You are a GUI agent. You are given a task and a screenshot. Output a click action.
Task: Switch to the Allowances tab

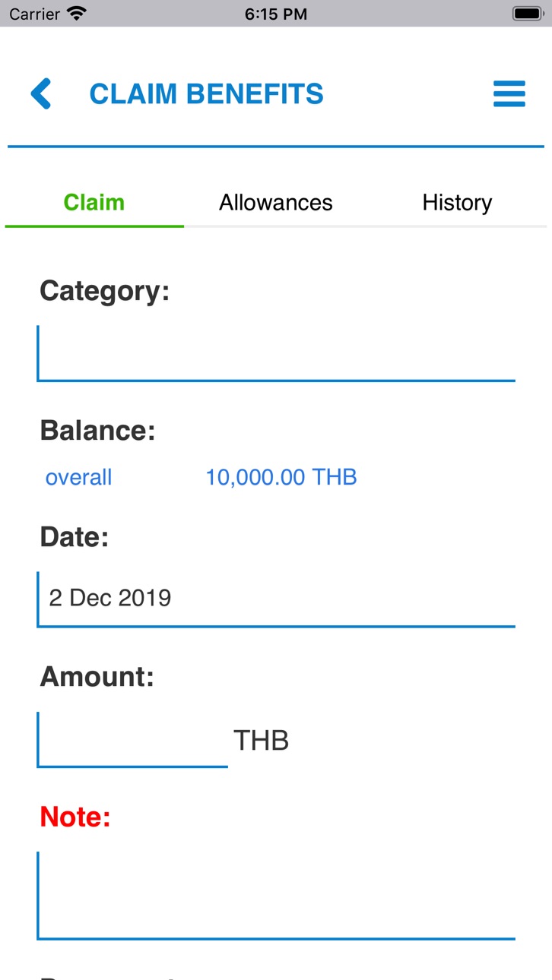point(276,202)
